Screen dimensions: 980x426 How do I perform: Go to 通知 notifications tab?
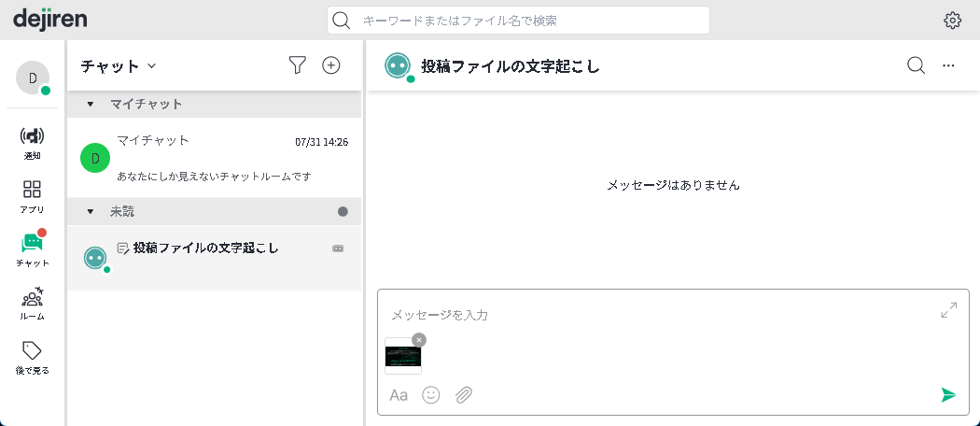tap(32, 142)
